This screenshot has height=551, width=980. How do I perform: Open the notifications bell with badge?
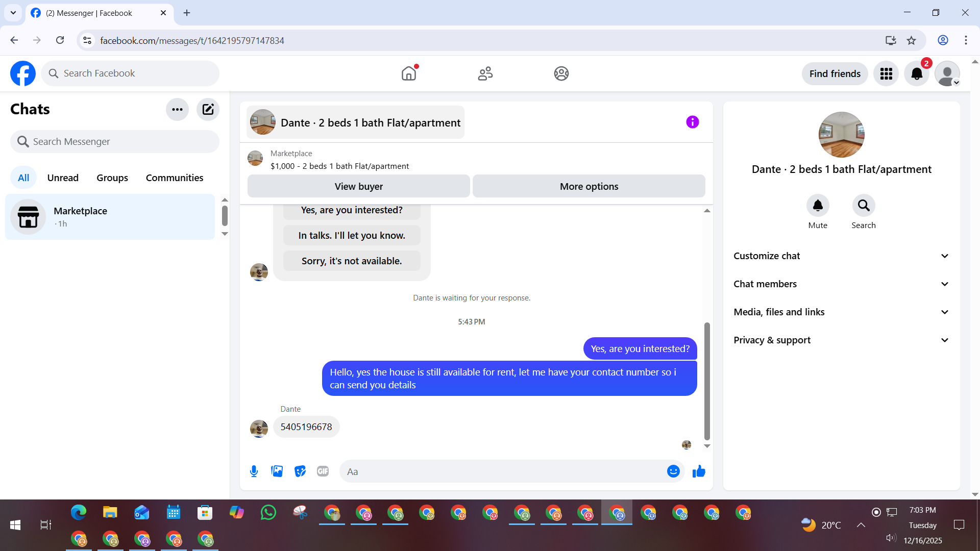click(x=917, y=73)
